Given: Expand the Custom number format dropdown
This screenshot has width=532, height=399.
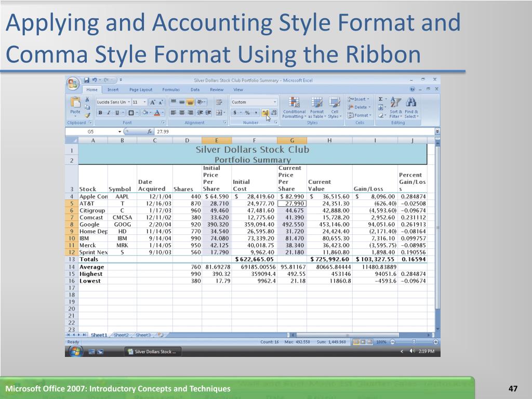Looking at the screenshot, I should 275,102.
